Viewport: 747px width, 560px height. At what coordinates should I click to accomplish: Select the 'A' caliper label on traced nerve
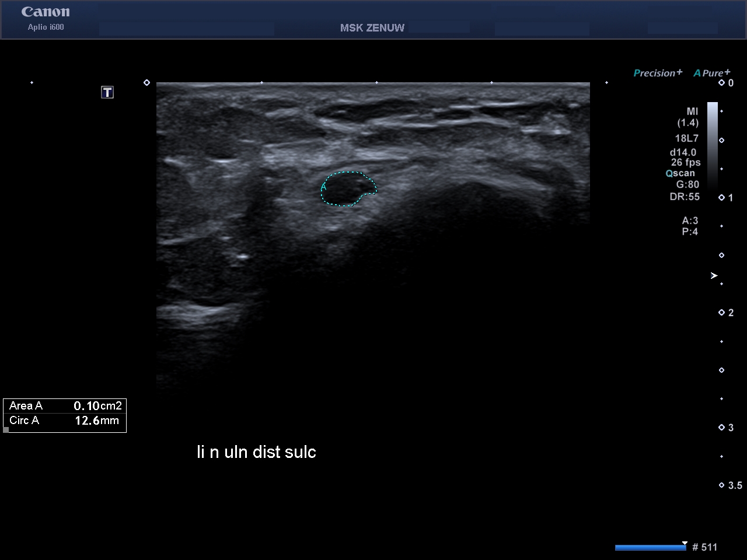coord(323,187)
